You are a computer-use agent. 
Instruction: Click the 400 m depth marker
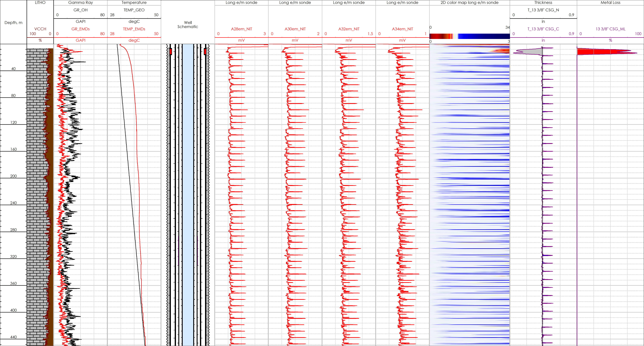(13, 310)
